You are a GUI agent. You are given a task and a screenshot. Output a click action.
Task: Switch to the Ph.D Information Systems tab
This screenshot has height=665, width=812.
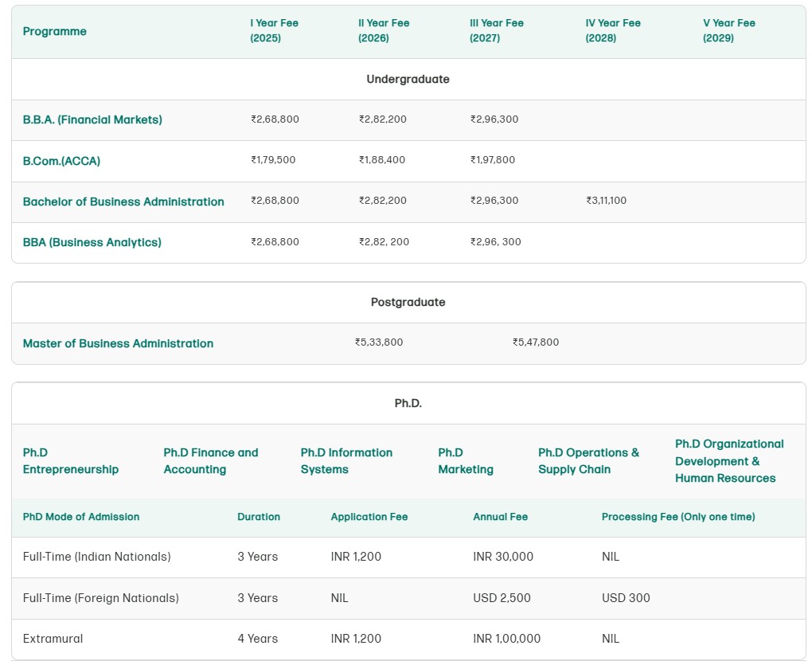(346, 461)
